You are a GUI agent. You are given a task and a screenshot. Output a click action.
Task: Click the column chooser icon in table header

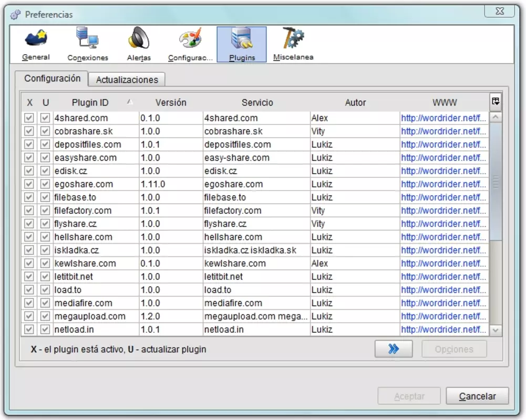coord(496,101)
